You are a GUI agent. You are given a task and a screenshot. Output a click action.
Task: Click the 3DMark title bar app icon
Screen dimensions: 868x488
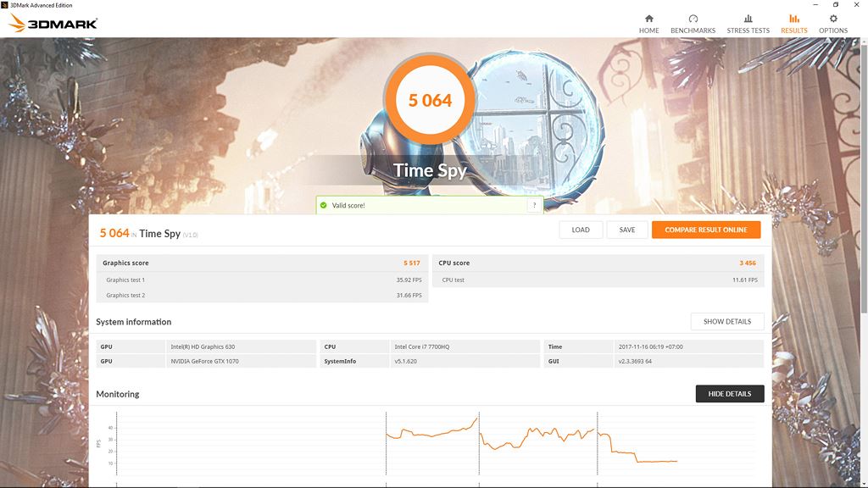click(4, 5)
